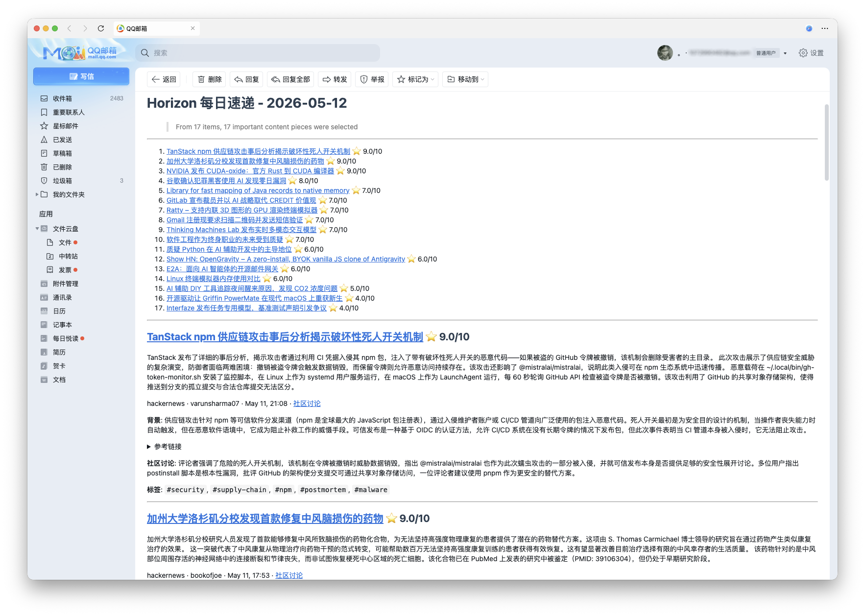Focus the 搜索 search field

(258, 53)
